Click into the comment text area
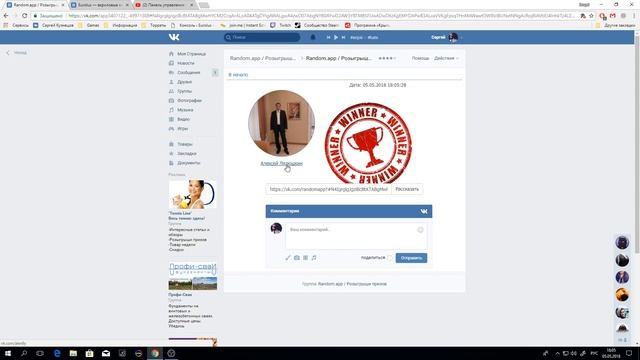640x360 pixels. (356, 236)
